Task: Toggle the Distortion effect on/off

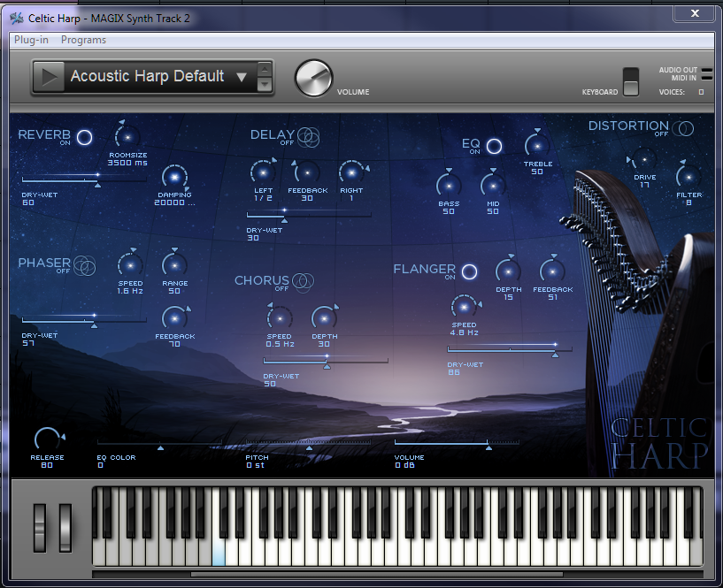Action: coord(683,128)
